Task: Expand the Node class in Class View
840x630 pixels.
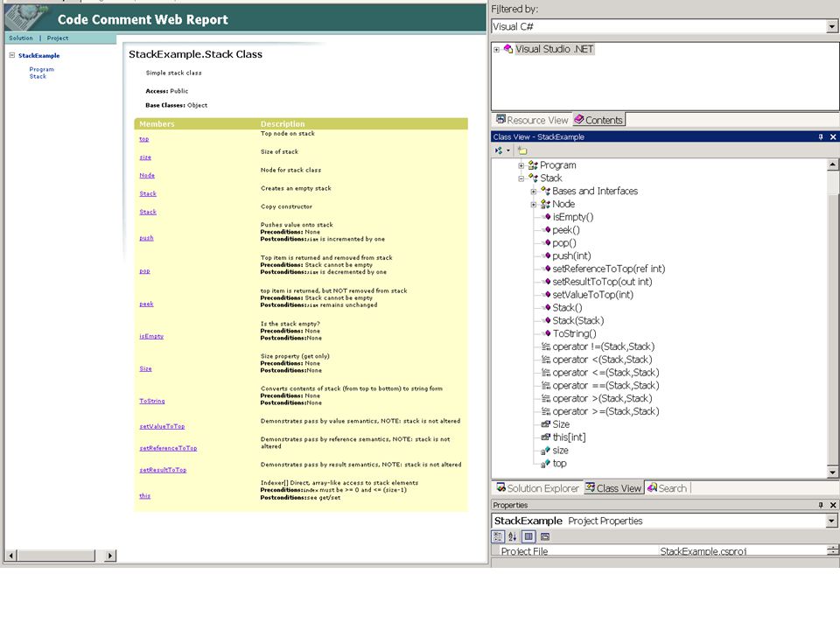Action: pyautogui.click(x=534, y=204)
